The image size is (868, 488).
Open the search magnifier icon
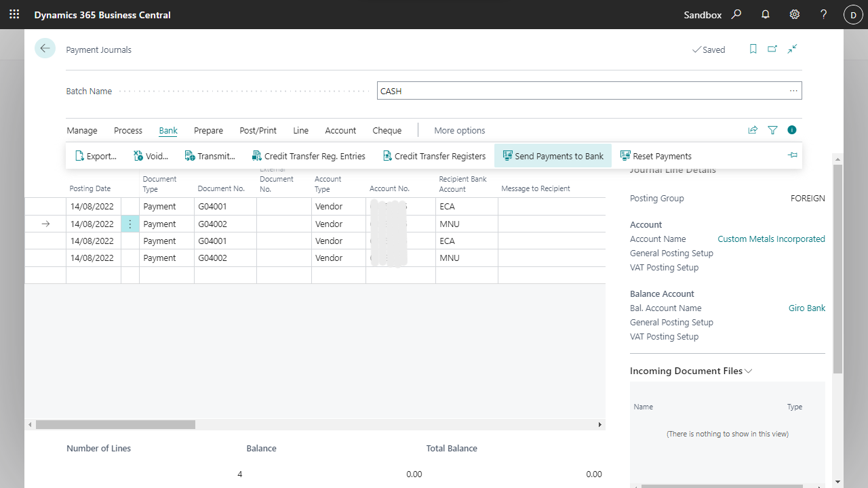pos(736,14)
